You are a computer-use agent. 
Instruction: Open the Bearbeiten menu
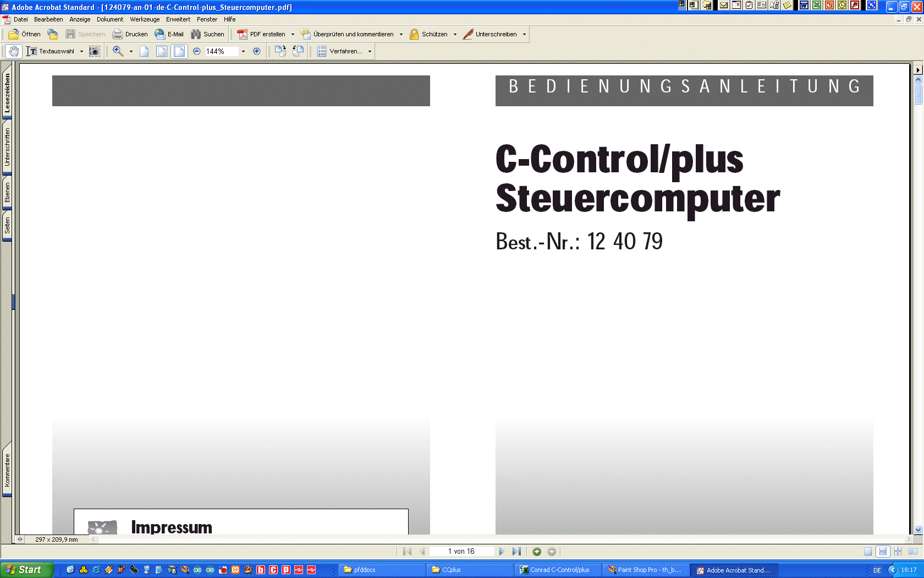tap(48, 19)
